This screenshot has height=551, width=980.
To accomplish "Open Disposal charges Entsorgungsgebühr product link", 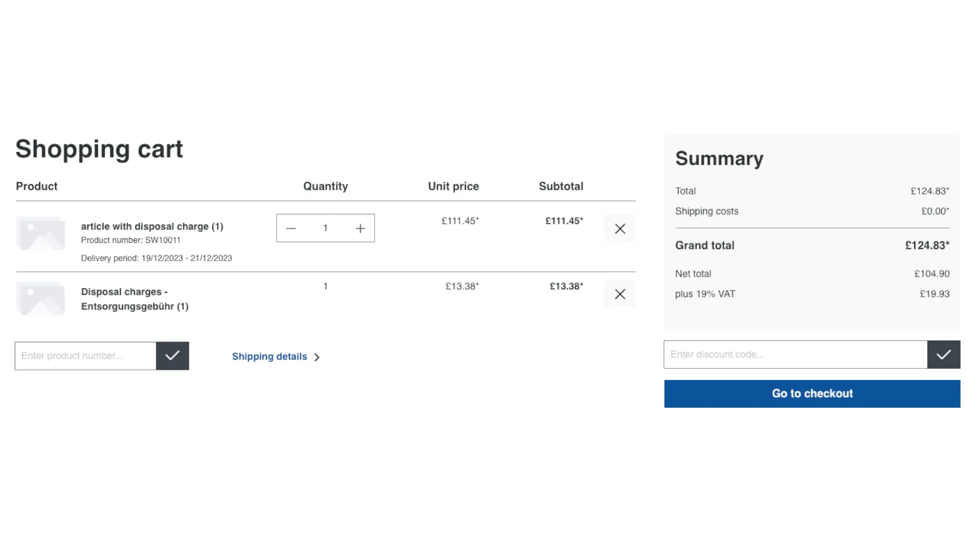I will click(x=135, y=299).
